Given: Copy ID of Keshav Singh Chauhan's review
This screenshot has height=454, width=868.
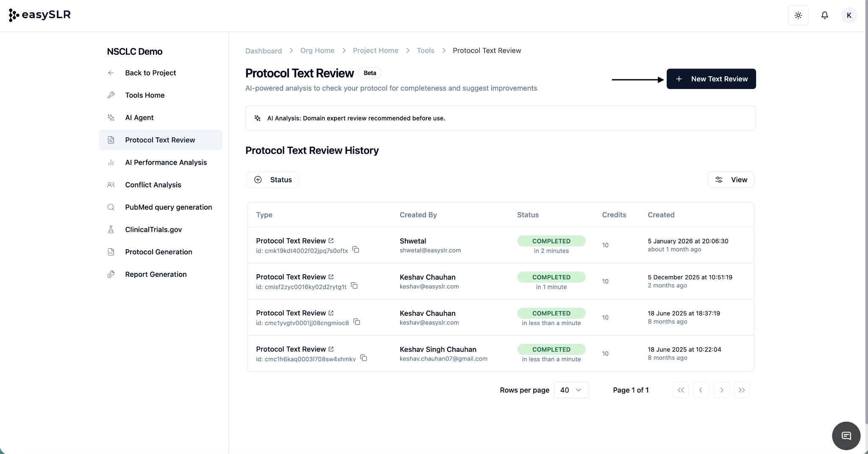Looking at the screenshot, I should point(364,358).
